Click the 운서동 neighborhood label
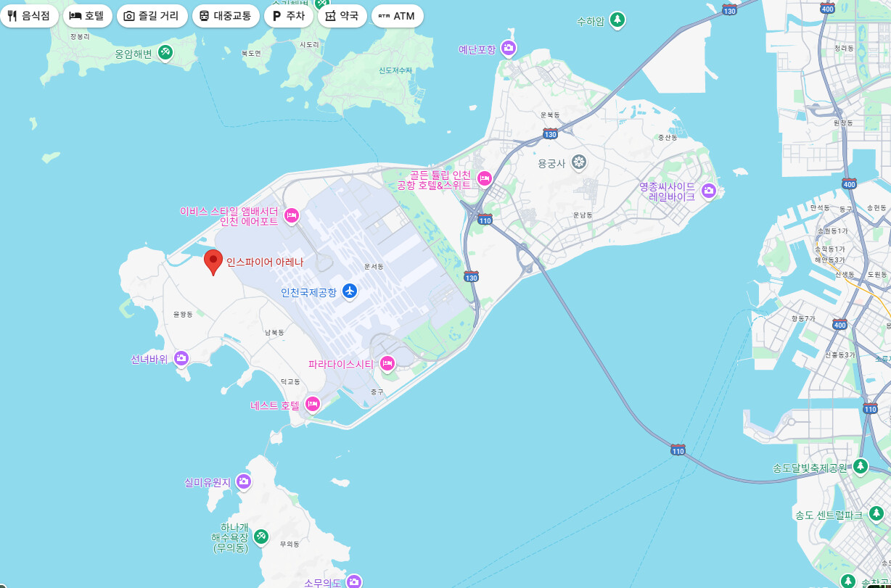This screenshot has height=588, width=891. 374,267
